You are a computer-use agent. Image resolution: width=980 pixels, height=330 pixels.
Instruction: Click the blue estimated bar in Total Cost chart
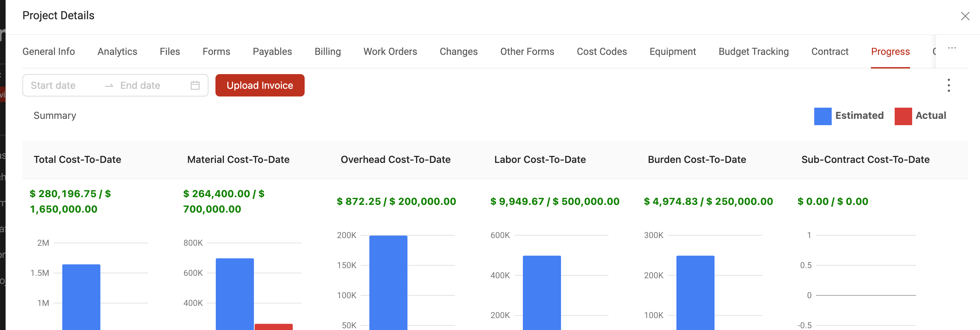81,297
